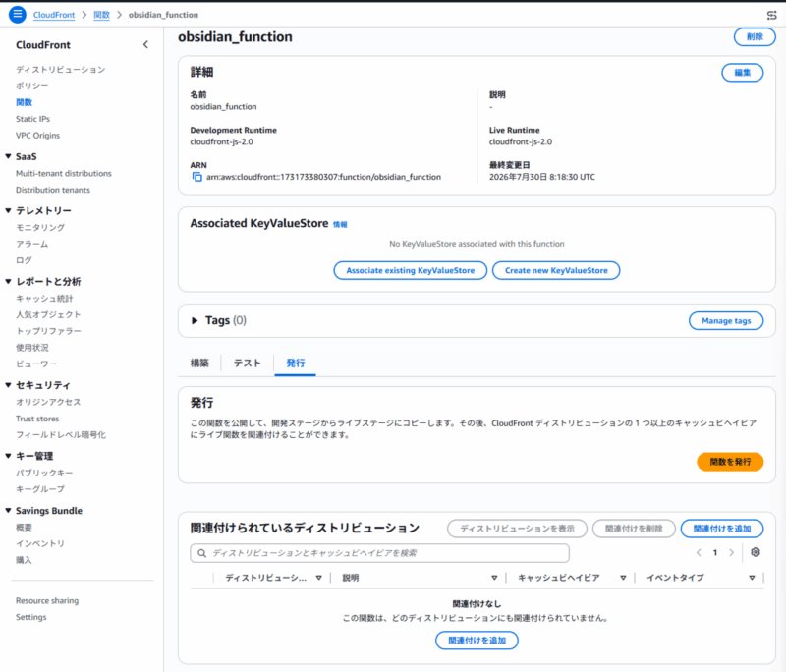Click the 編集 button in 詳細

tap(743, 73)
